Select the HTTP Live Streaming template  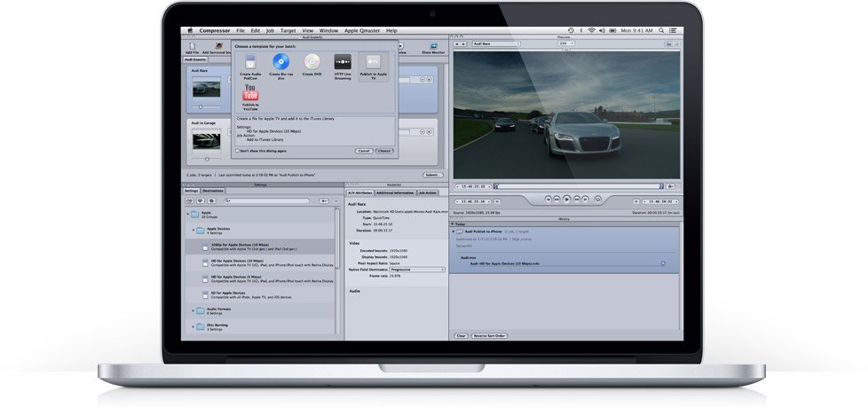343,67
